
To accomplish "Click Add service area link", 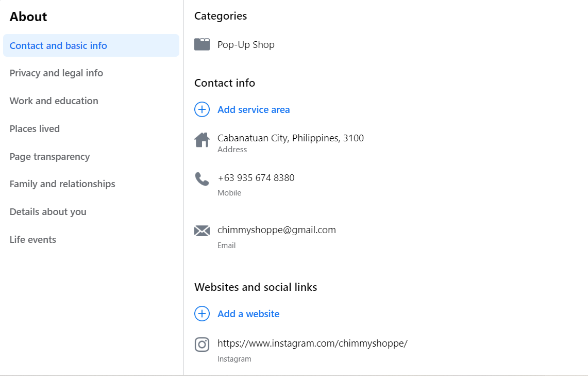I will pyautogui.click(x=254, y=109).
